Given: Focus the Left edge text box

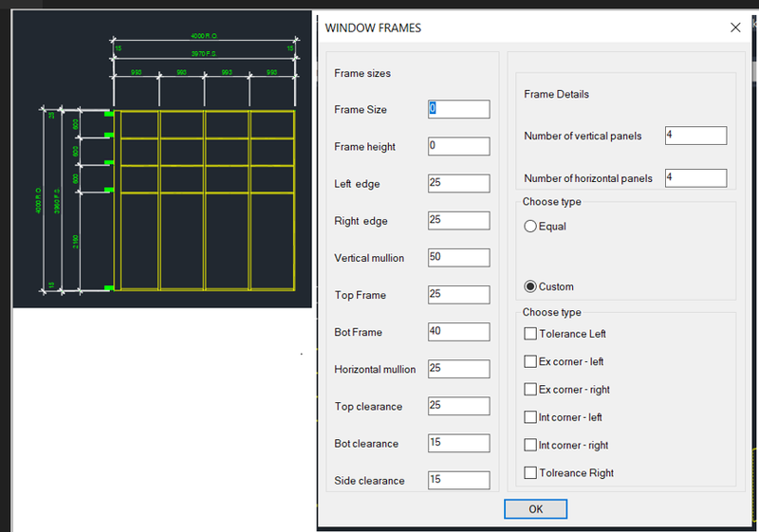Looking at the screenshot, I should click(x=458, y=184).
